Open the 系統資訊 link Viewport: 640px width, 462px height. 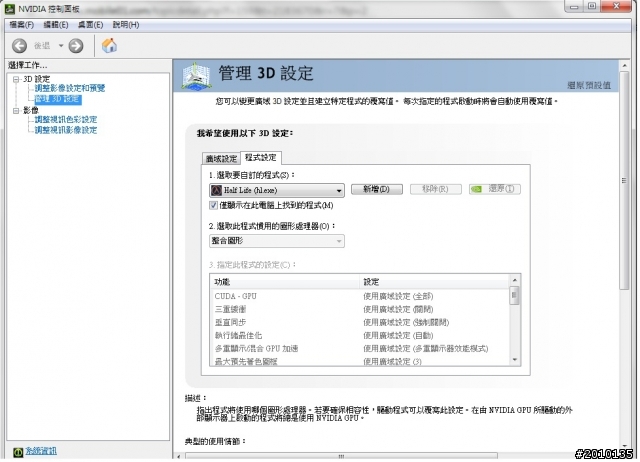point(41,451)
